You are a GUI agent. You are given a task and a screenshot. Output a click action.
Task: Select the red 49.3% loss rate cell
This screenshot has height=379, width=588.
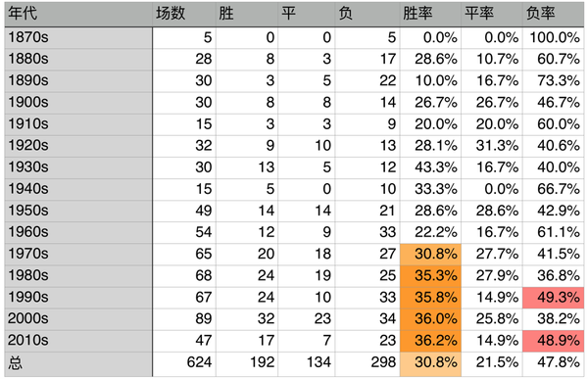pyautogui.click(x=553, y=298)
